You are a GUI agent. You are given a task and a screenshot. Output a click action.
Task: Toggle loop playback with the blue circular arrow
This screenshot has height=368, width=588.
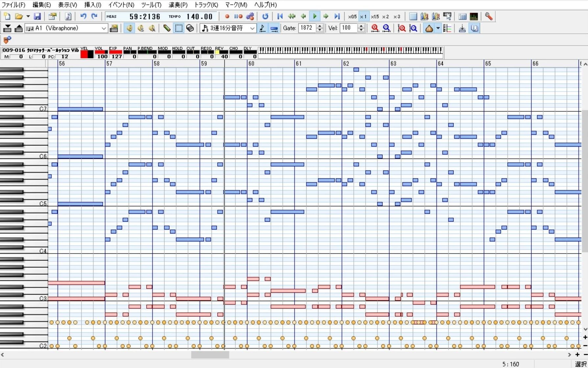pyautogui.click(x=265, y=16)
